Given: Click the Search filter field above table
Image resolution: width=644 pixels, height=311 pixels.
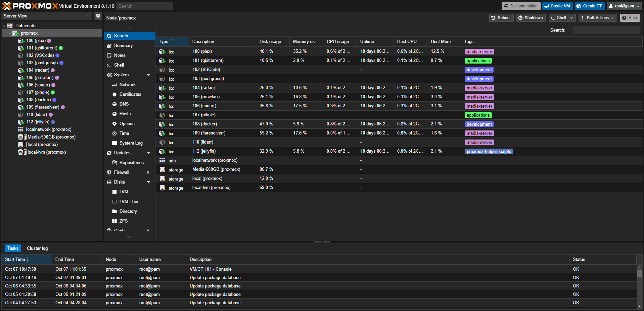Looking at the screenshot, I should coord(606,30).
